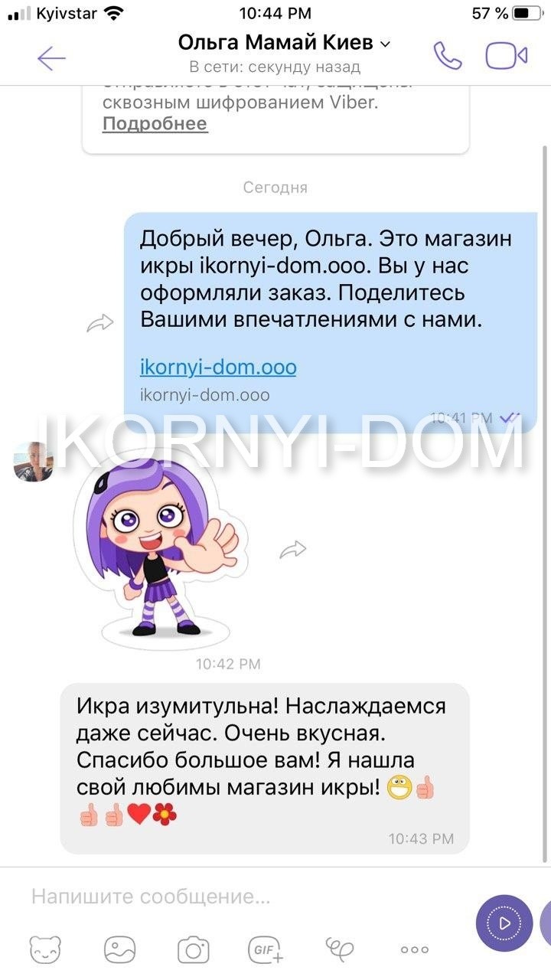The height and width of the screenshot is (980, 551).
Task: Focus the Напишите сообщение input field
Action: point(245,896)
